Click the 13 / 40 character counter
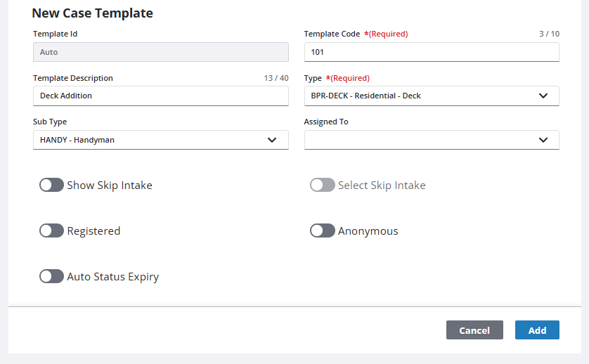Image resolution: width=589 pixels, height=364 pixels. [x=276, y=78]
